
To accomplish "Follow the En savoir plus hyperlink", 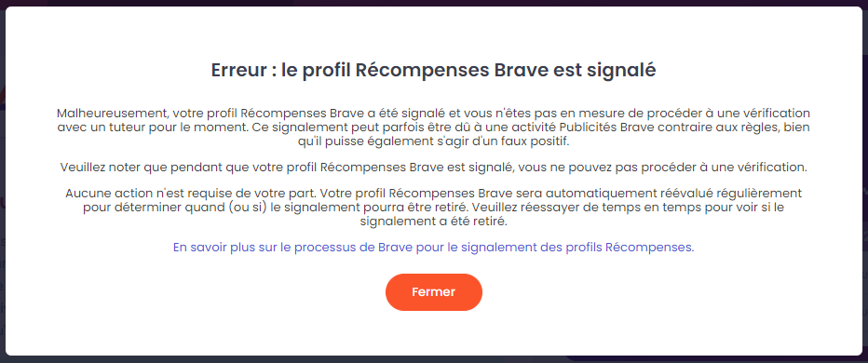I will 433,248.
